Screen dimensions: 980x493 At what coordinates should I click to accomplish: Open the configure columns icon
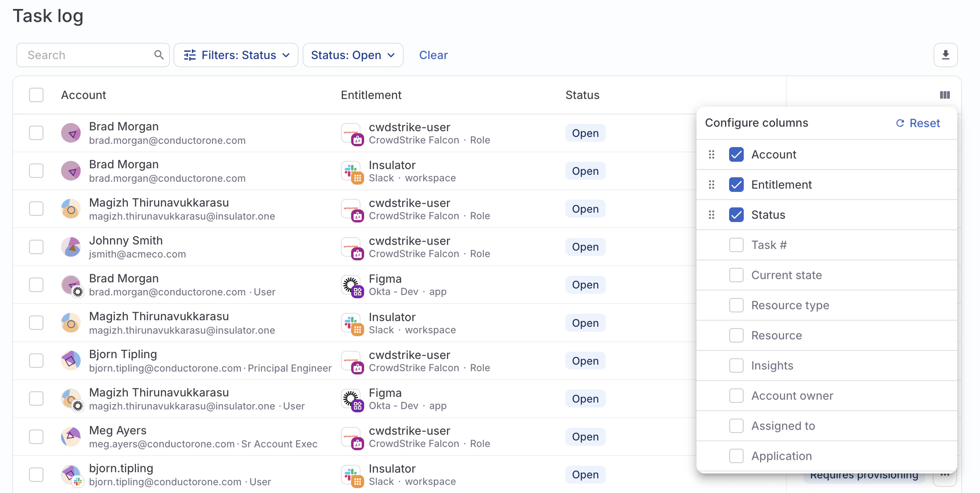(x=945, y=95)
